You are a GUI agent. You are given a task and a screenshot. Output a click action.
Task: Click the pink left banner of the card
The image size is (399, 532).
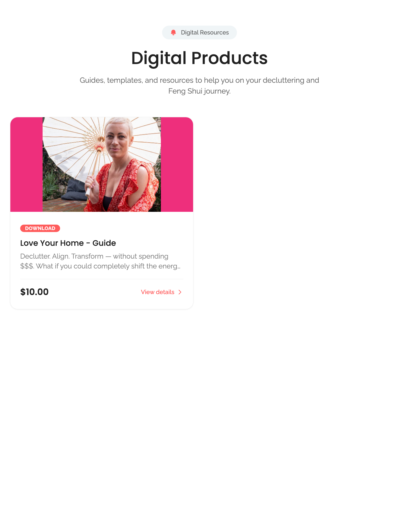(x=26, y=165)
